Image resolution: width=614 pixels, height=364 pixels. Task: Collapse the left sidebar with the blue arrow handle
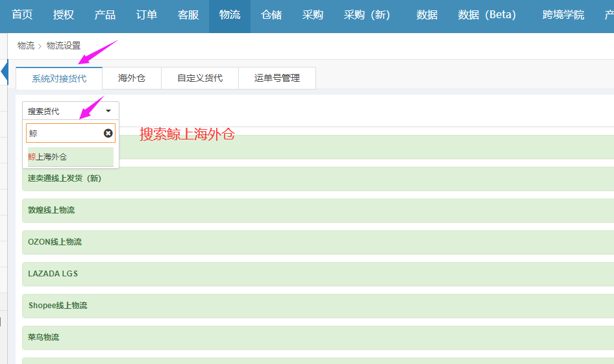pyautogui.click(x=4, y=71)
